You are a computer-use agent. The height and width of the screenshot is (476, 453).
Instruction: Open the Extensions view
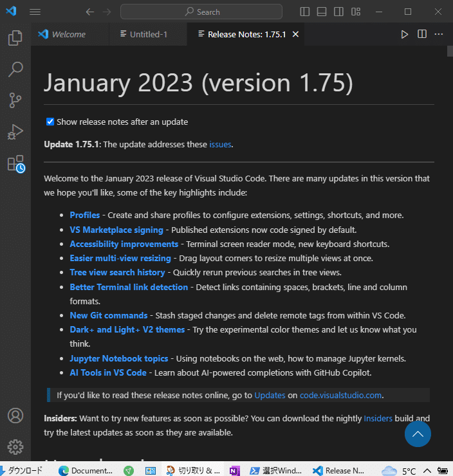(16, 164)
